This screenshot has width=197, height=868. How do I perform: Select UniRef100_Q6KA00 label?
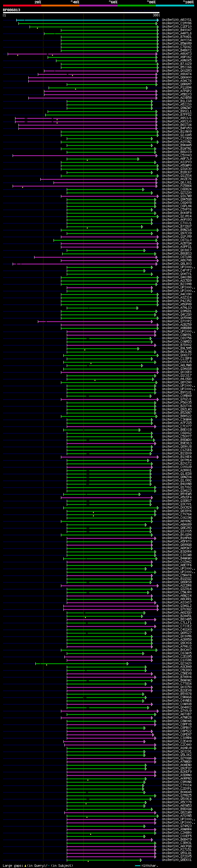[x=176, y=78]
